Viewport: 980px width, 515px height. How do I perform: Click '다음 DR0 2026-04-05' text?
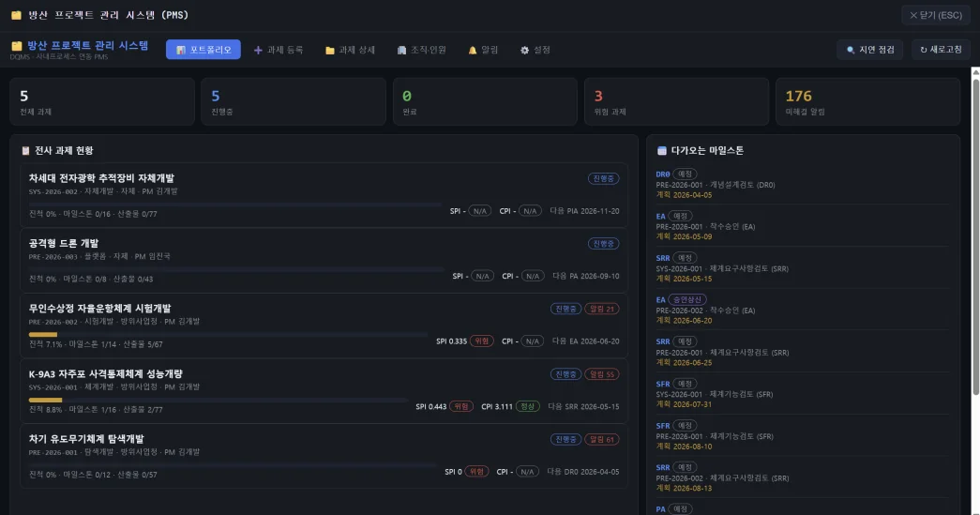[x=583, y=472]
